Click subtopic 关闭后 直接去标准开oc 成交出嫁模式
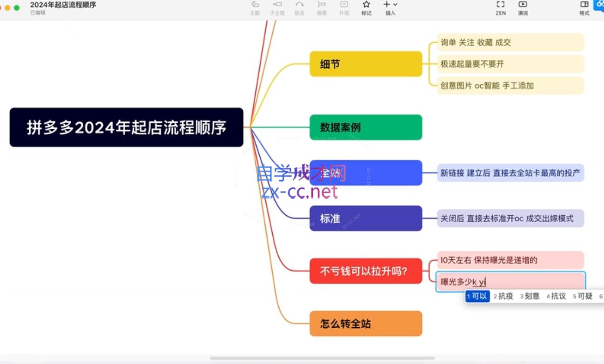 [510, 218]
